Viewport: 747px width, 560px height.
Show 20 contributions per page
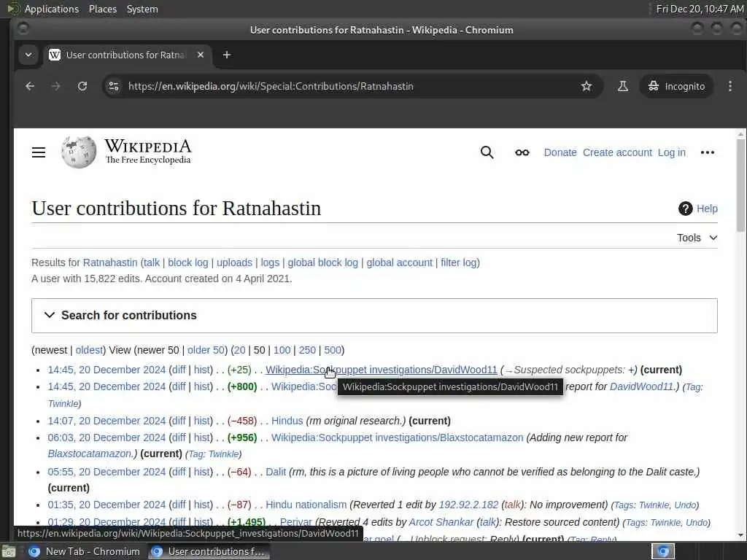[x=239, y=350]
